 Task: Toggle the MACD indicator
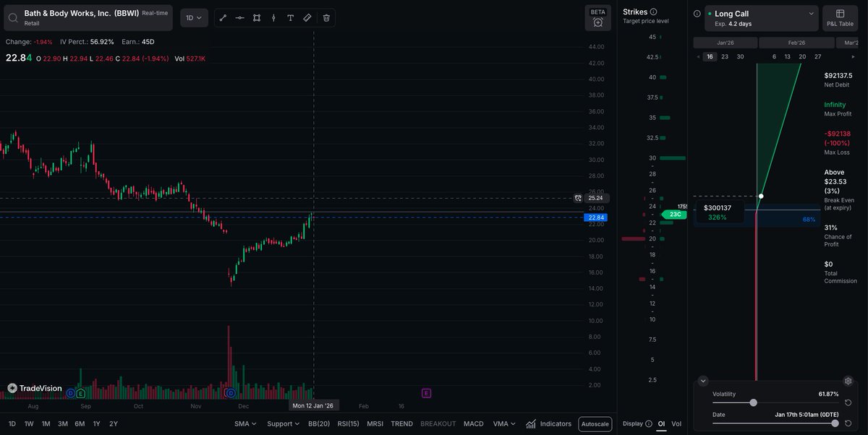[473, 423]
